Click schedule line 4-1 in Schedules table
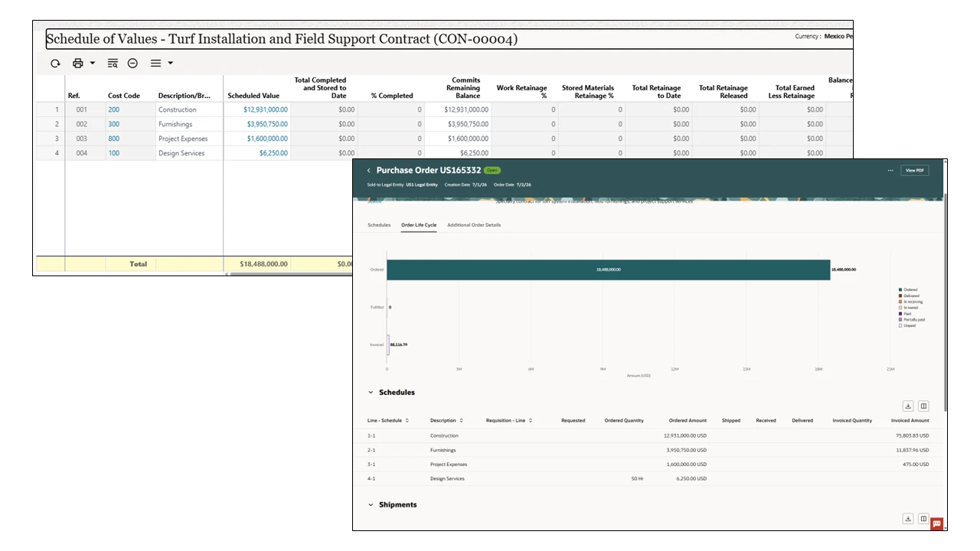 click(x=371, y=479)
